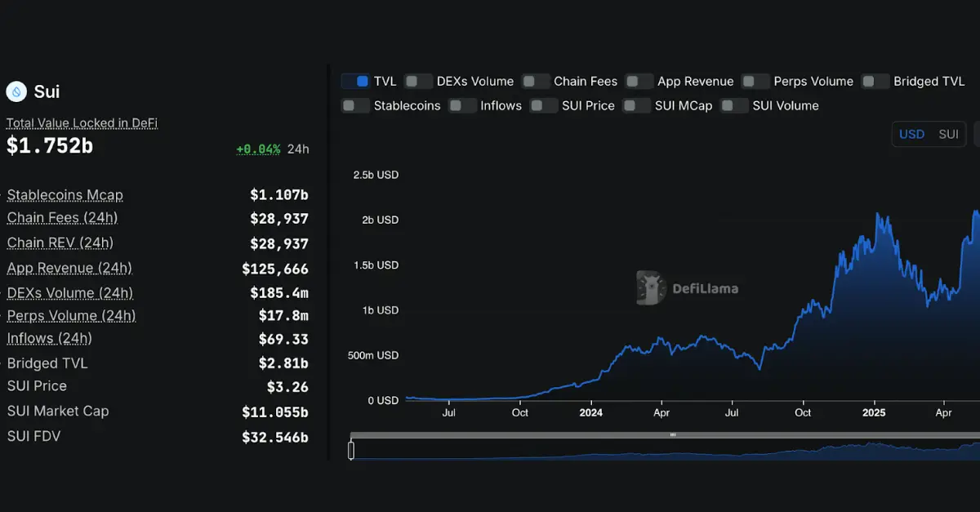Click the $3.26 SUI price value
This screenshot has height=512, width=980.
(x=287, y=387)
